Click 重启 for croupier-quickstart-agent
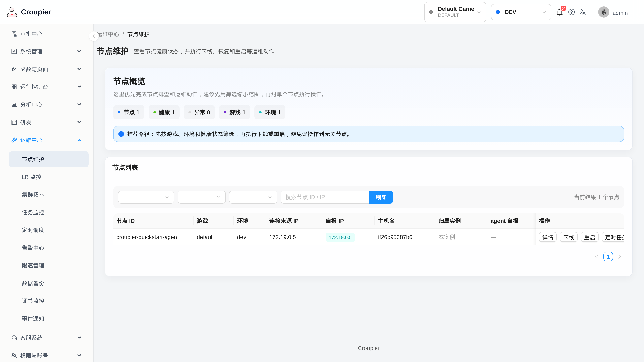644x362 pixels. click(x=589, y=237)
